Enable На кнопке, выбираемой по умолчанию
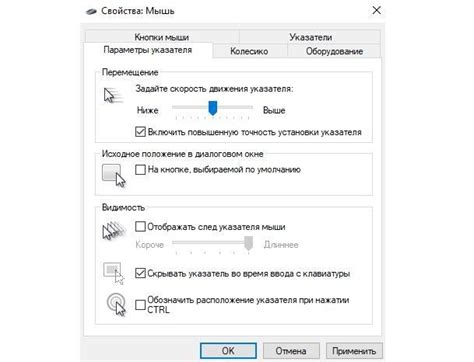The height and width of the screenshot is (362, 474). click(x=140, y=170)
